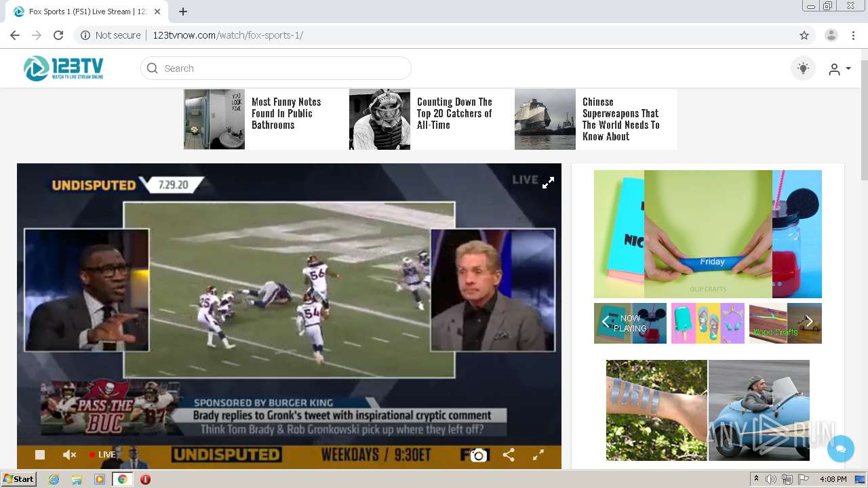
Task: Open the chat bubble widget
Action: pyautogui.click(x=841, y=449)
